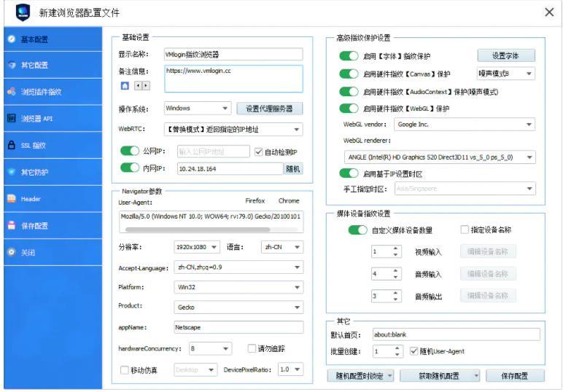Toggle 启用基于IP设置时区 switch
This screenshot has width=563, height=392.
click(349, 173)
